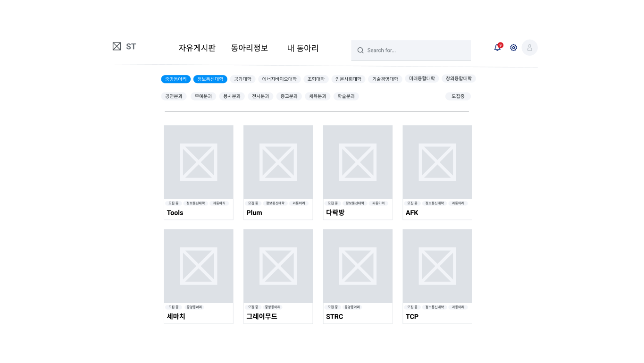Viewport: 644px width, 363px height.
Task: Click the Plum club name
Action: click(254, 213)
